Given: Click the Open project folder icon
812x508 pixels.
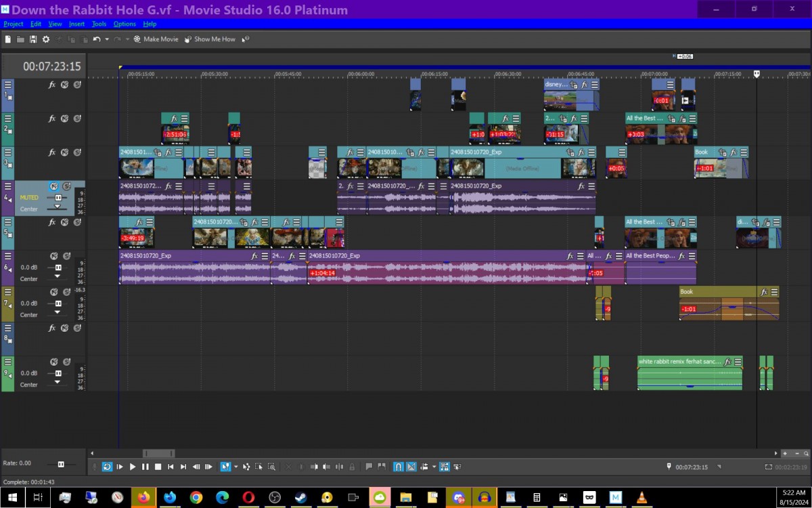Looking at the screenshot, I should pos(20,39).
